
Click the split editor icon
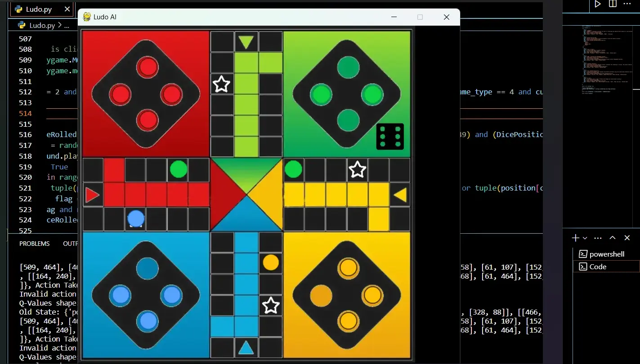tap(613, 4)
